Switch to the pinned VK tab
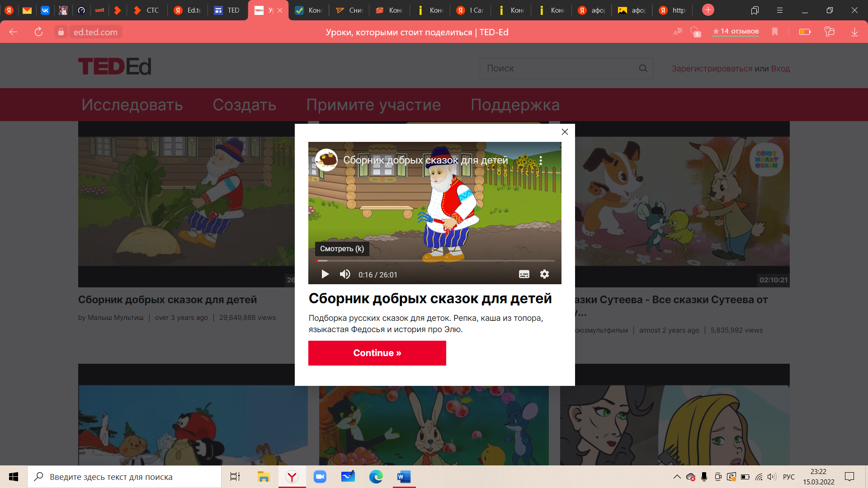 pos(45,10)
